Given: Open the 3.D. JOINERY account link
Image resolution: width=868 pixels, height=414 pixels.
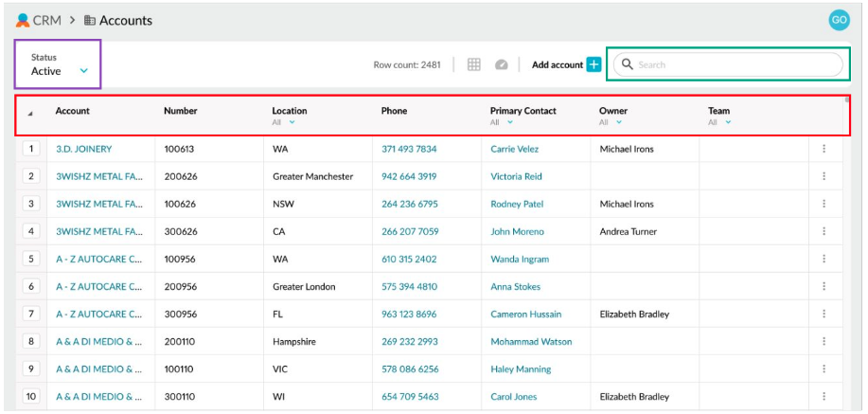Looking at the screenshot, I should (x=83, y=149).
